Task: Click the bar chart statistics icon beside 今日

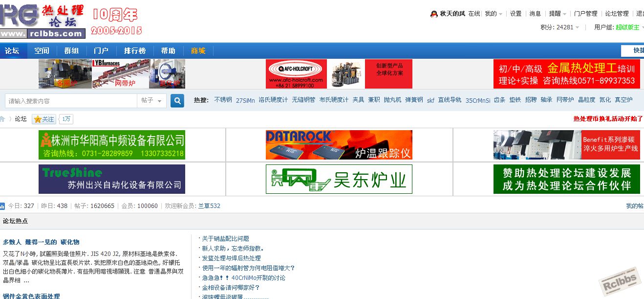Action: point(2,206)
